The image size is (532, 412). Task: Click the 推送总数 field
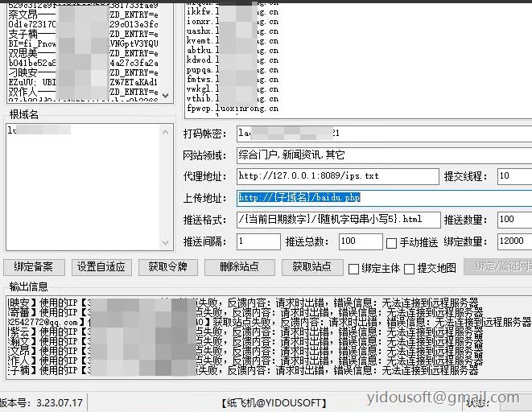[360, 241]
